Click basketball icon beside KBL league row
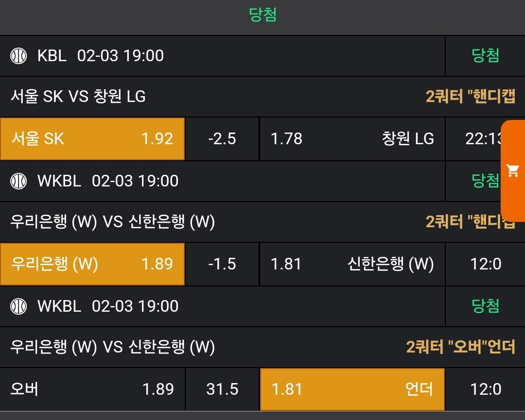The height and width of the screenshot is (420, 525). pyautogui.click(x=18, y=56)
